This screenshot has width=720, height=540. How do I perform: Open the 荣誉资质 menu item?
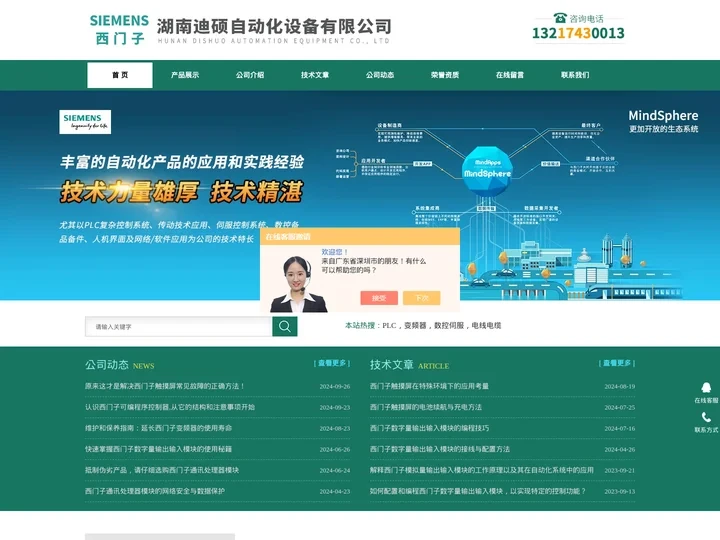tap(444, 75)
